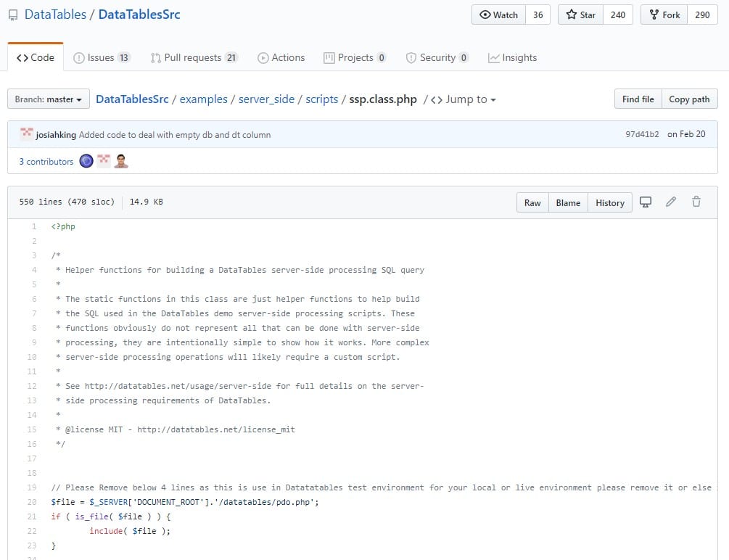Image resolution: width=729 pixels, height=560 pixels.
Task: Open file in GitHub Desktop icon
Action: click(646, 202)
